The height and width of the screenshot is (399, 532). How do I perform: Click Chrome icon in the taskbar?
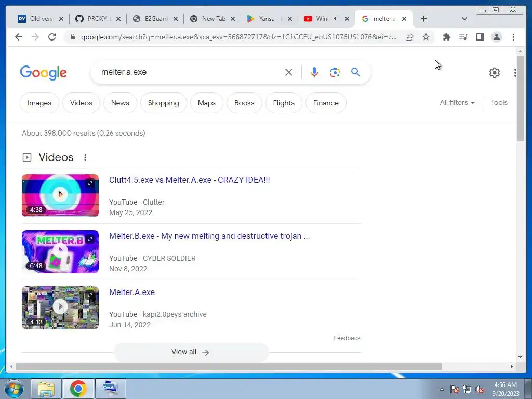78,389
